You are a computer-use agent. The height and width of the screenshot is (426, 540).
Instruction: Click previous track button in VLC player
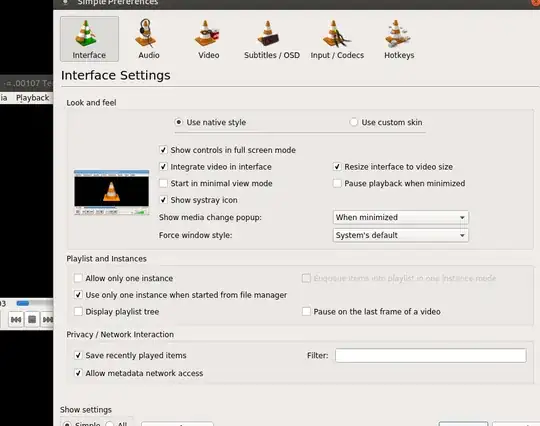pyautogui.click(x=16, y=320)
